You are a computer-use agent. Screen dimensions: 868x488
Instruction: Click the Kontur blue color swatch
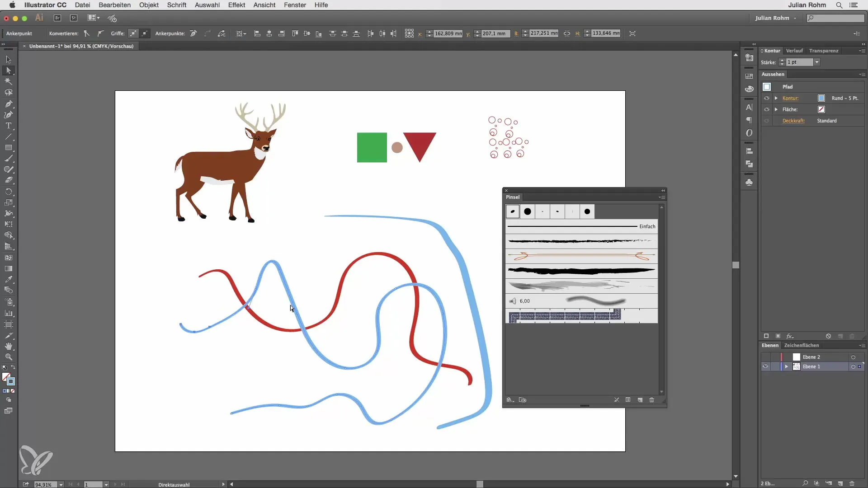click(x=821, y=98)
